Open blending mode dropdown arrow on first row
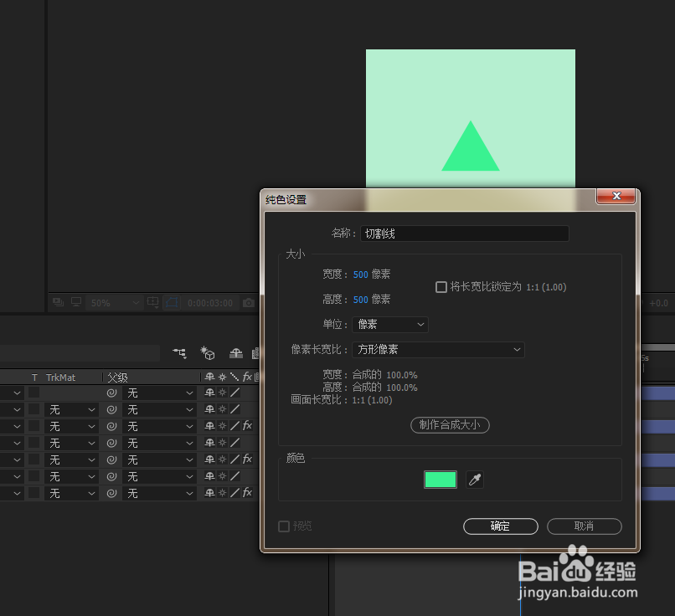 click(17, 393)
